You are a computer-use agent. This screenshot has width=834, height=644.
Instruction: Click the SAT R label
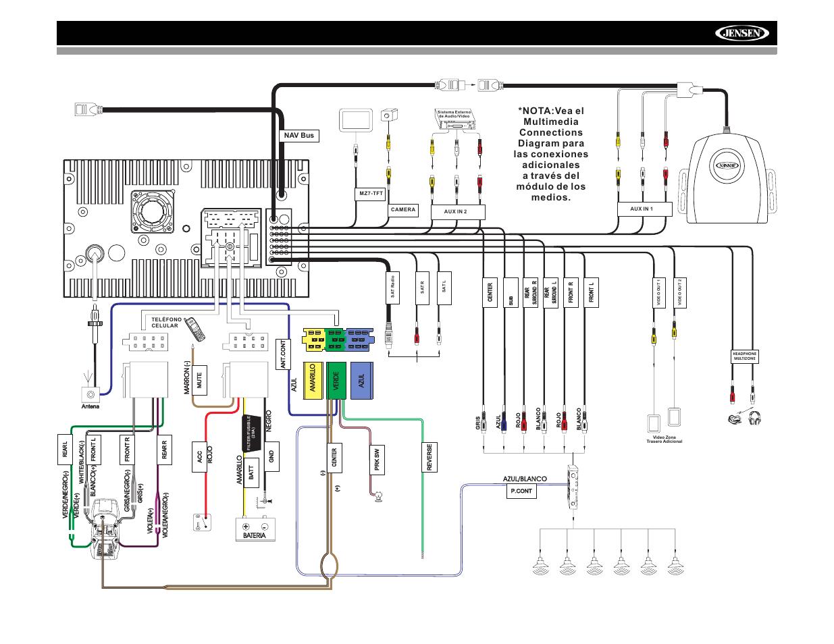[423, 288]
